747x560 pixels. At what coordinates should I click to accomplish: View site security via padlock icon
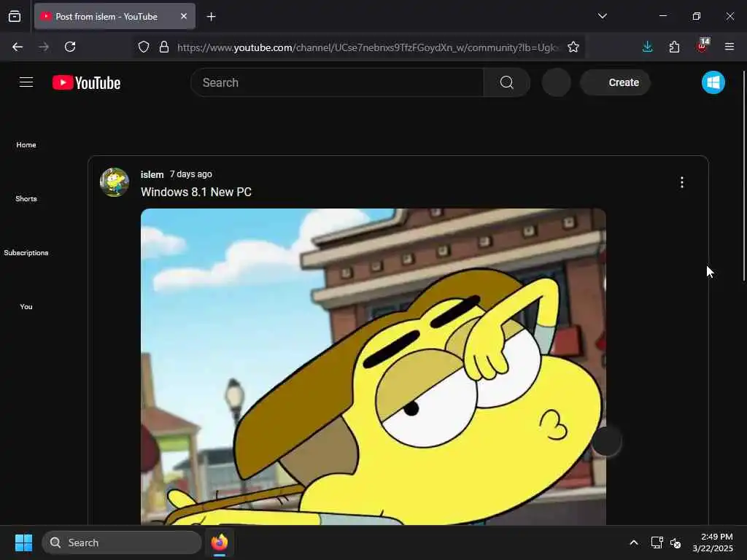(x=164, y=47)
